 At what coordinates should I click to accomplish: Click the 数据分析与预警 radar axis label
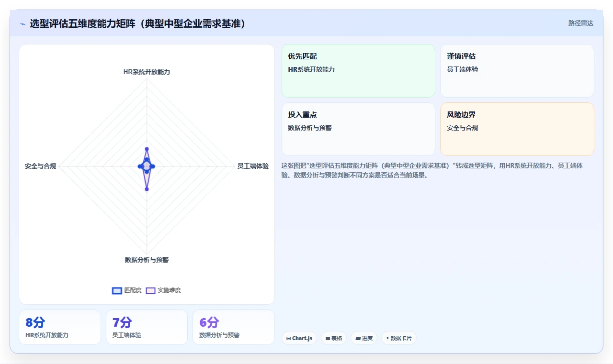[x=147, y=260]
